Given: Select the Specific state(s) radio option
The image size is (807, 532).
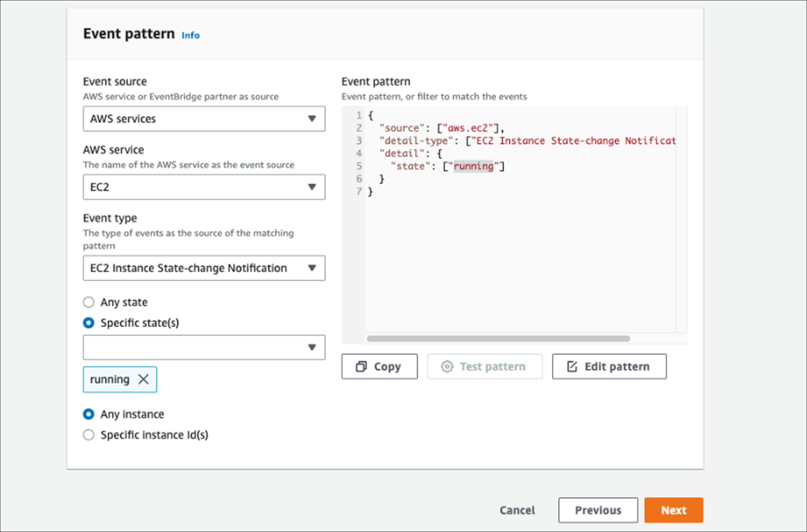Looking at the screenshot, I should (x=89, y=323).
